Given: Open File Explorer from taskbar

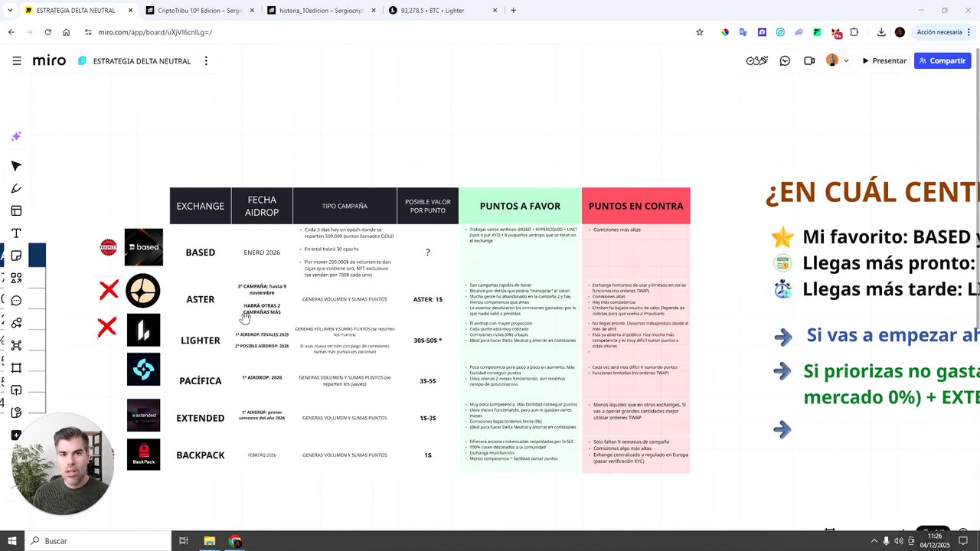Looking at the screenshot, I should coord(209,541).
